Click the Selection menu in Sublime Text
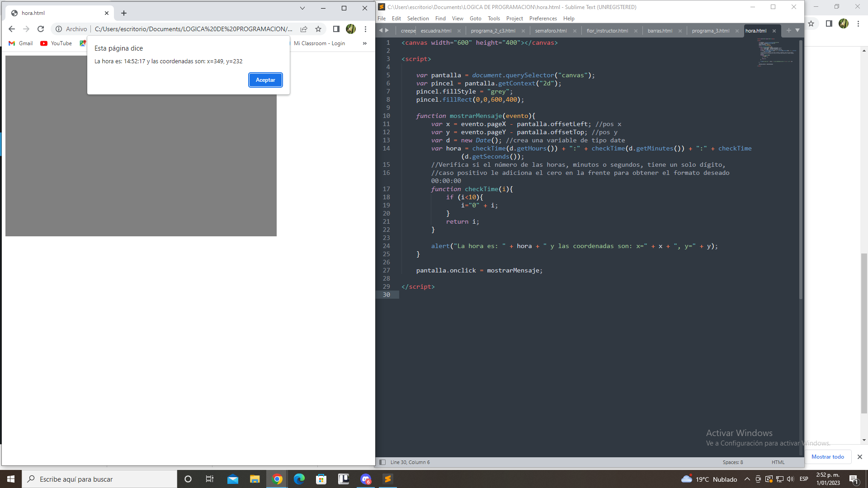 418,18
